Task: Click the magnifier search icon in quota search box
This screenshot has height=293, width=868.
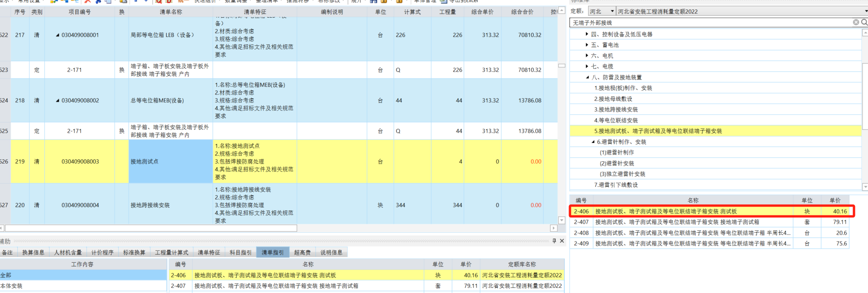Action: (x=864, y=22)
